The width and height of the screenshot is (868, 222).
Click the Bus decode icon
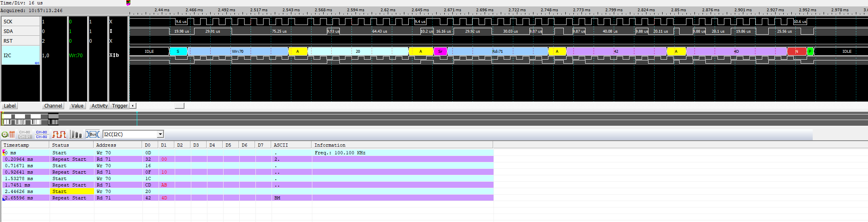93,134
